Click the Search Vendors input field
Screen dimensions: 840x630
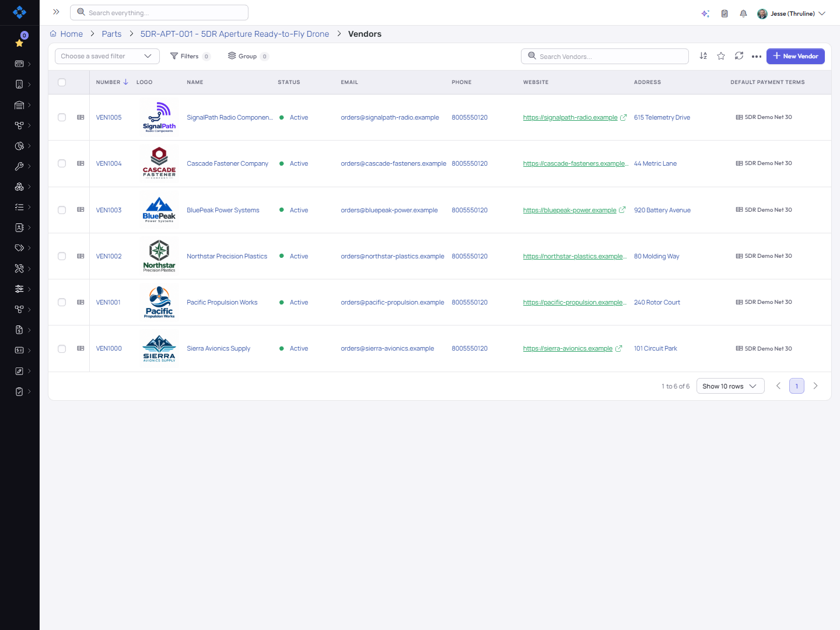(605, 56)
